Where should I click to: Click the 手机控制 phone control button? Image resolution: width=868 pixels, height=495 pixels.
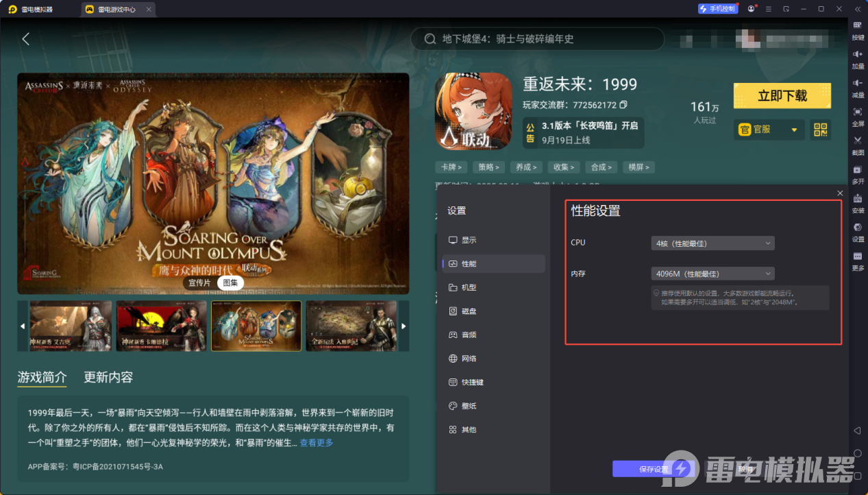pos(717,8)
